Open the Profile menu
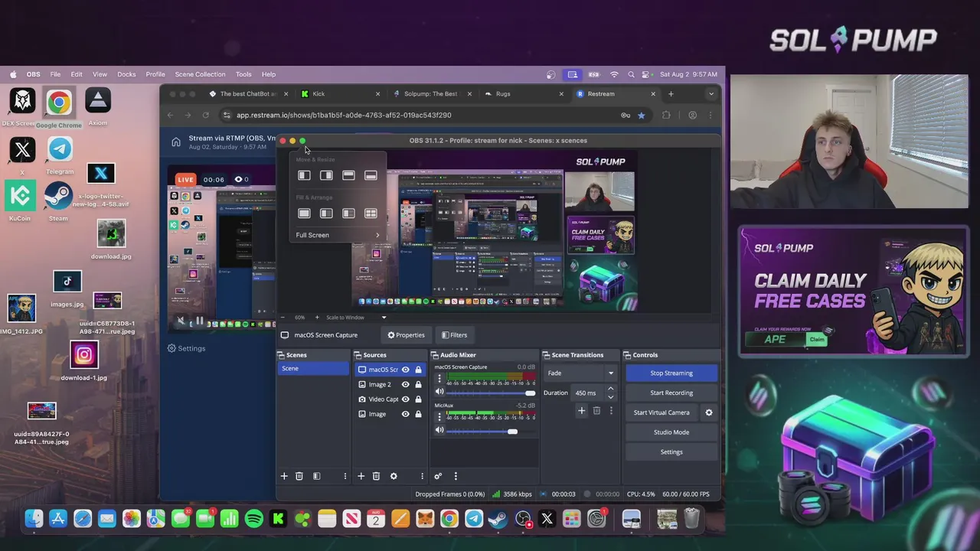 click(155, 74)
